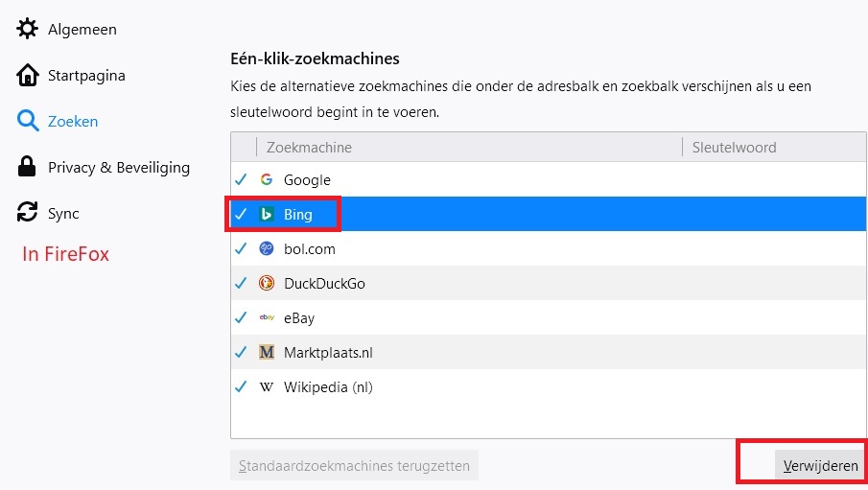868x490 pixels.
Task: Uncheck the Bing search engine checkmark
Action: click(241, 214)
